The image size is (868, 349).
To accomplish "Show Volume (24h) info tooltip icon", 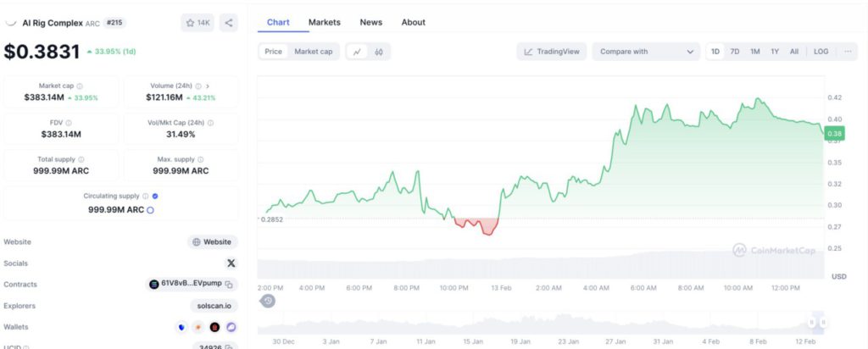I will (198, 86).
